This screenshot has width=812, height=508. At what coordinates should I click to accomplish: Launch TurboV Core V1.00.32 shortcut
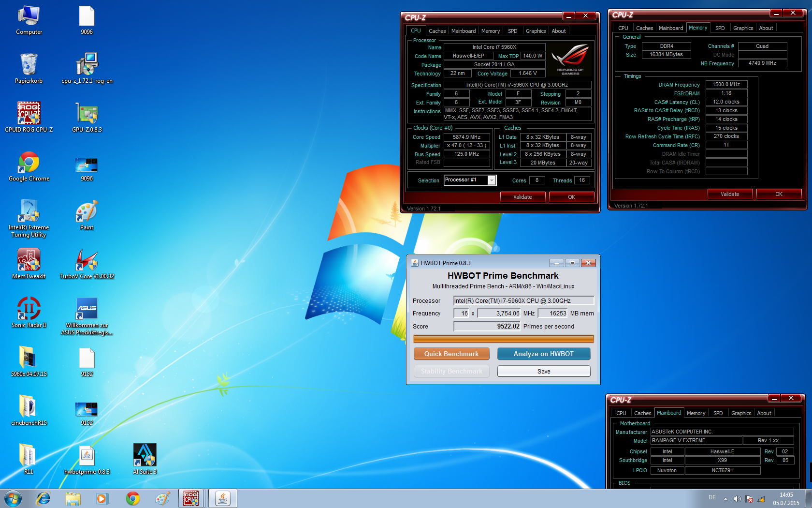coord(87,264)
